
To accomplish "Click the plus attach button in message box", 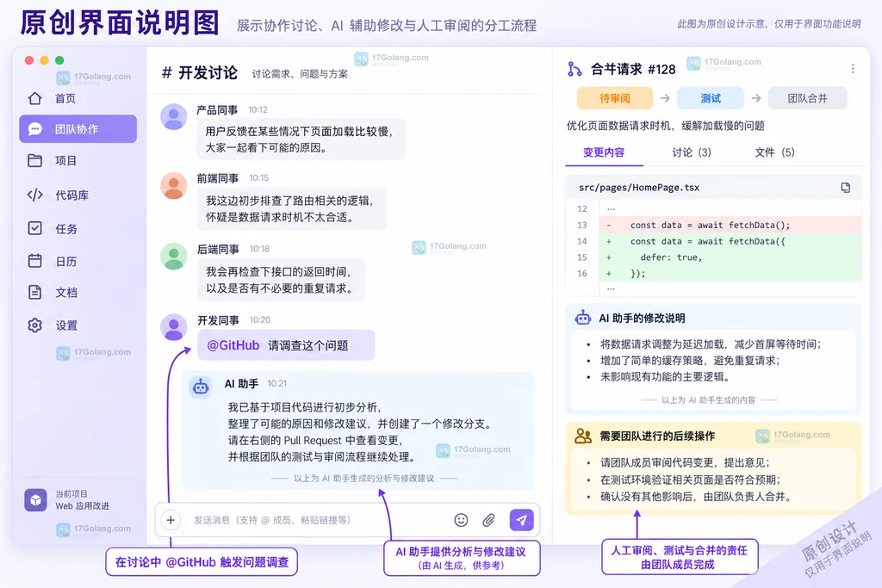I will click(171, 520).
